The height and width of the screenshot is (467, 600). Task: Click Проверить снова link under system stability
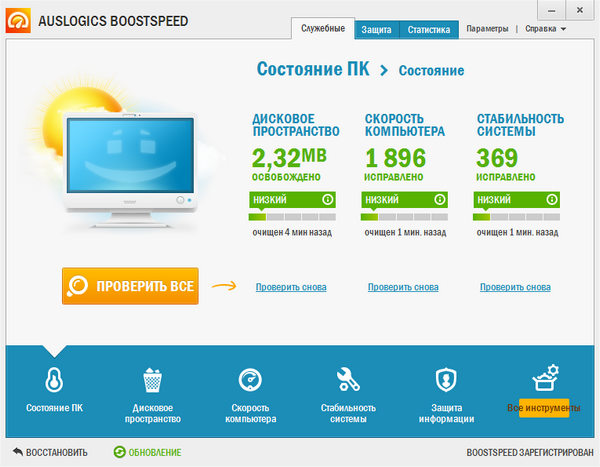[x=515, y=288]
